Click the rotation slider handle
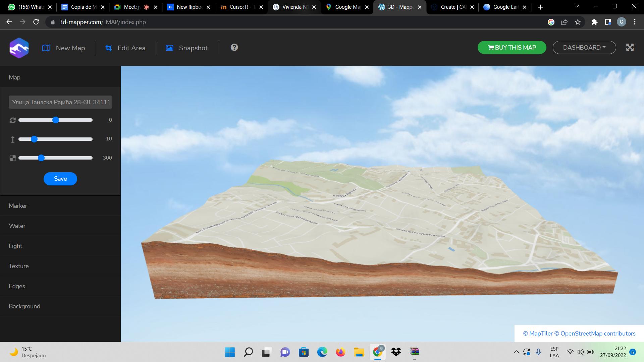This screenshot has width=644, height=362. point(56,120)
